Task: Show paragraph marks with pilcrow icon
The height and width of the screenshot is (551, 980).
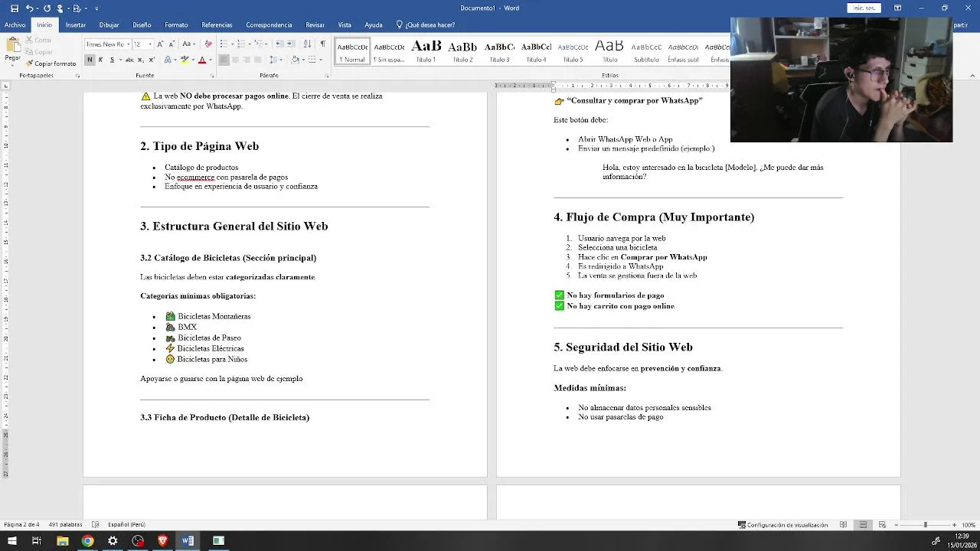Action: [323, 44]
